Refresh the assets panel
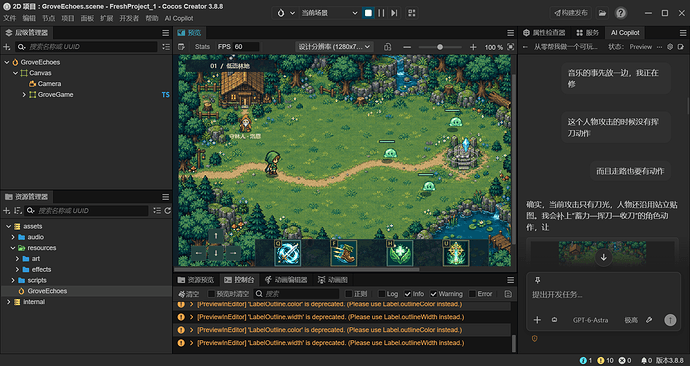690x366 pixels. pos(168,211)
